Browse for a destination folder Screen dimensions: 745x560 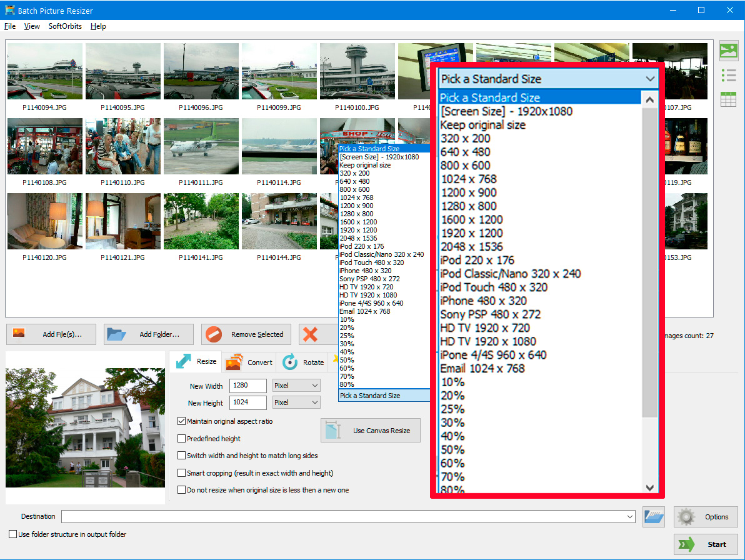653,517
